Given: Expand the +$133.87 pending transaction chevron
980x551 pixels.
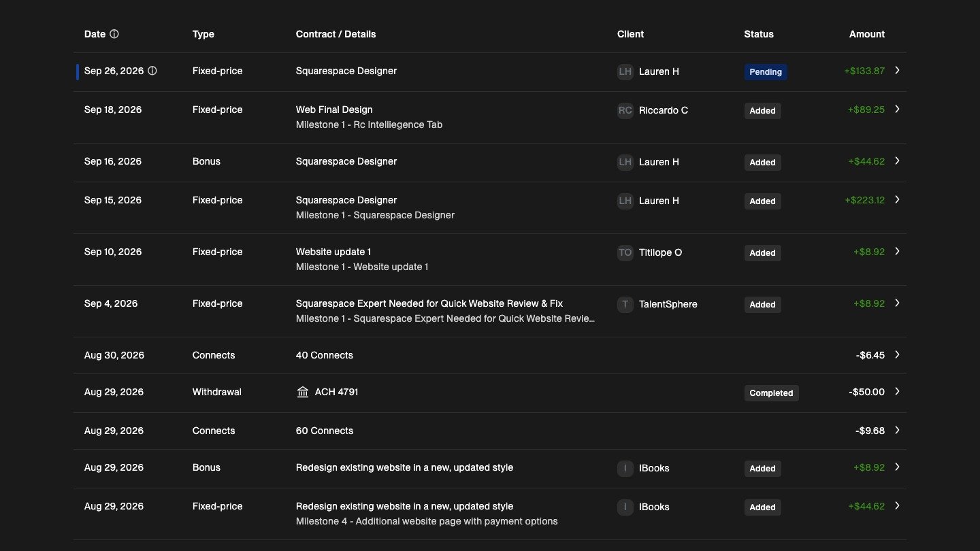Looking at the screenshot, I should tap(897, 70).
